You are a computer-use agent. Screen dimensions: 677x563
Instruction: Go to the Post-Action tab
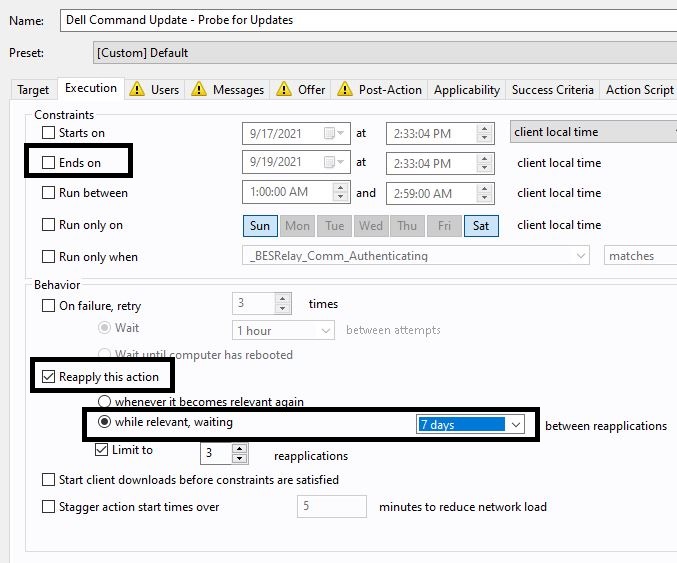pos(380,90)
